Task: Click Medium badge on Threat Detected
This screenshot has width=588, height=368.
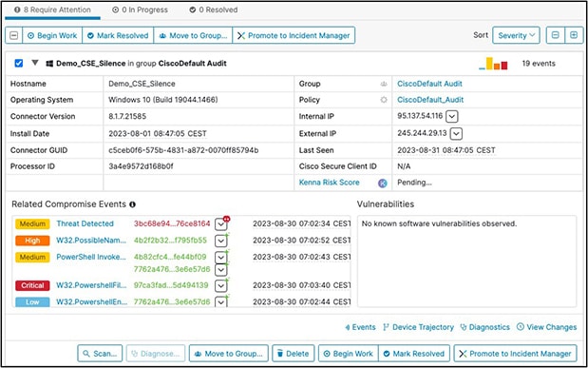Action: (32, 223)
